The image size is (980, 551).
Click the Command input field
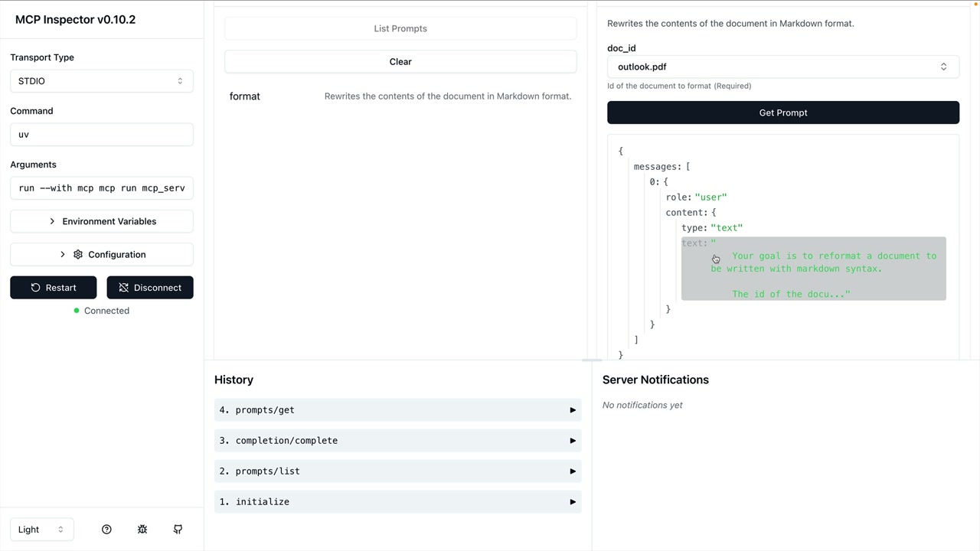click(101, 135)
